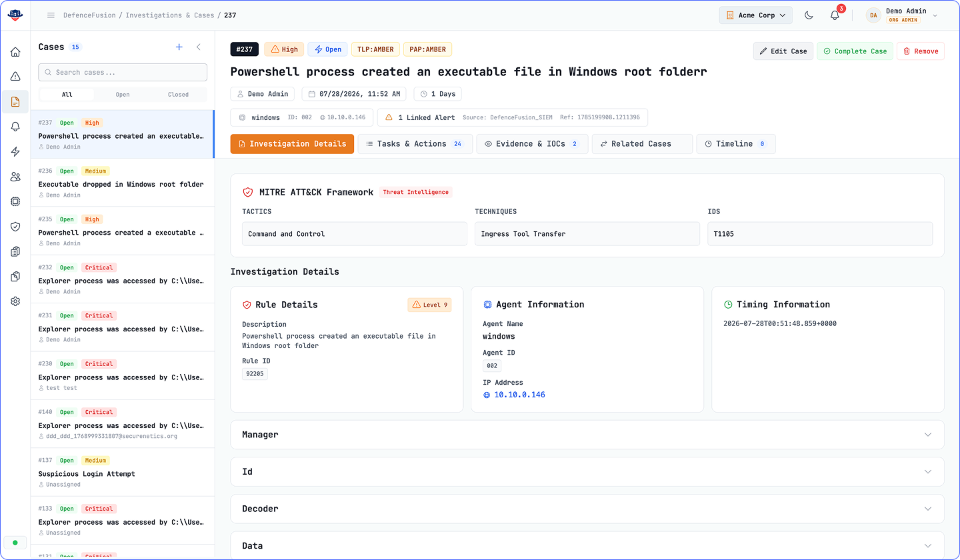960x560 pixels.
Task: Filter cases by Closed
Action: pos(178,95)
